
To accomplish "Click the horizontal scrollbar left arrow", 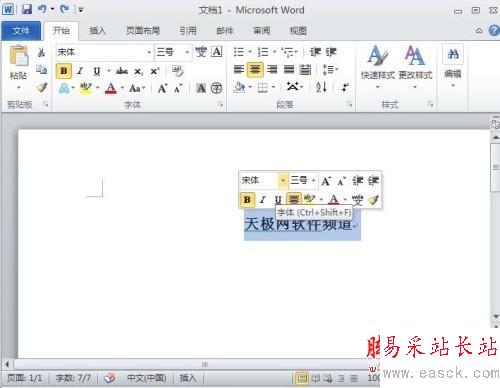I will pyautogui.click(x=7, y=364).
